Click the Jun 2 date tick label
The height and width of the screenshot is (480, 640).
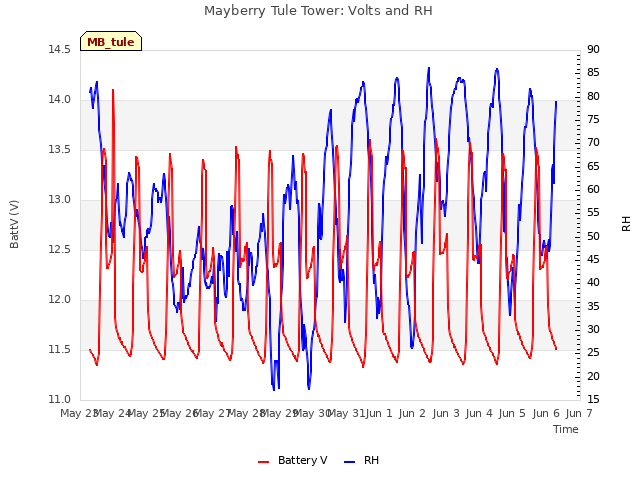(x=412, y=413)
